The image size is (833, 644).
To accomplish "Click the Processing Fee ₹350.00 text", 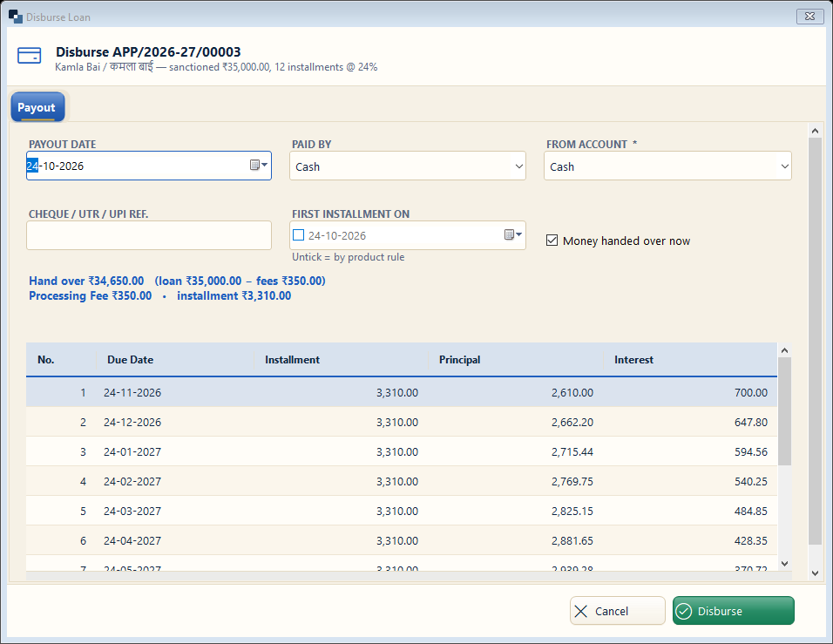I will pos(91,295).
